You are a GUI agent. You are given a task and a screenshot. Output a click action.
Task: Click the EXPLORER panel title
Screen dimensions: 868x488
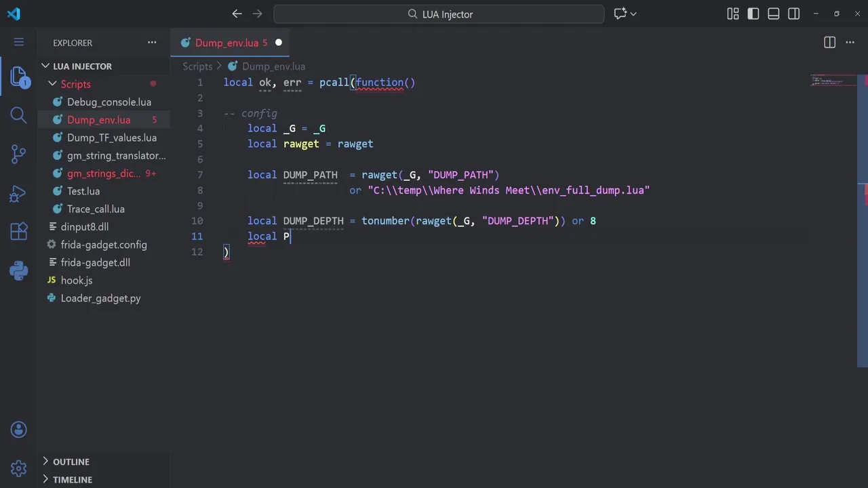(73, 43)
